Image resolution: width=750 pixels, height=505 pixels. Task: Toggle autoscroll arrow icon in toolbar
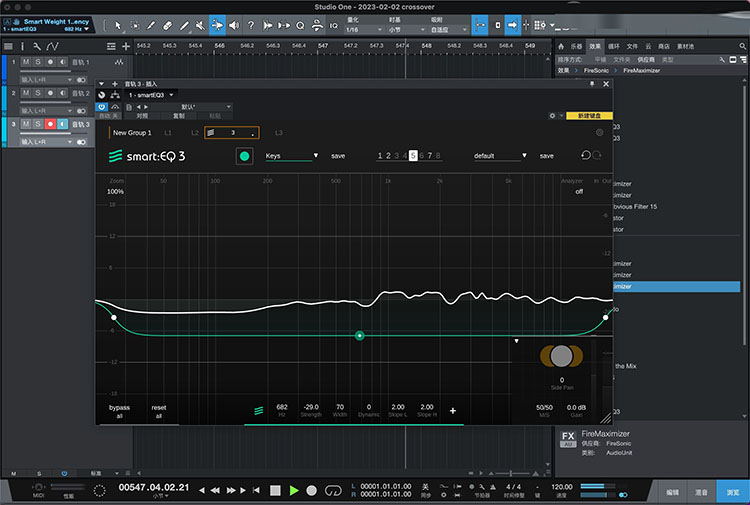click(512, 25)
